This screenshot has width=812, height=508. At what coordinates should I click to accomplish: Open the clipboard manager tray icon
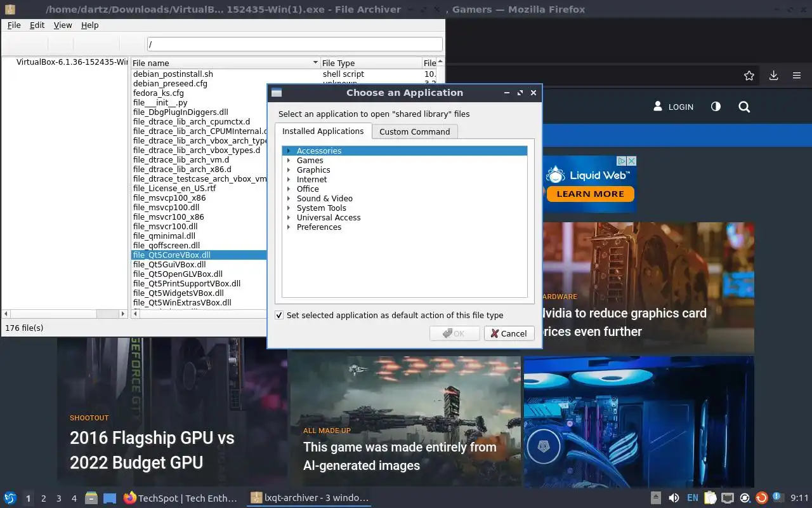point(710,498)
